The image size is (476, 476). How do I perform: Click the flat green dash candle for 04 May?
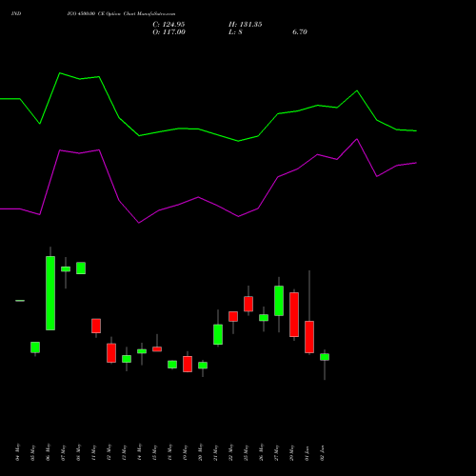pyautogui.click(x=20, y=301)
